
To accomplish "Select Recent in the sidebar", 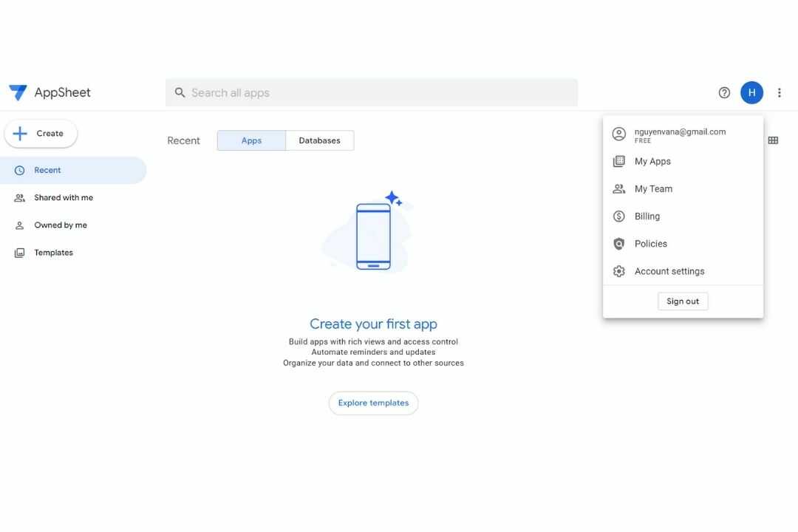I will click(47, 170).
